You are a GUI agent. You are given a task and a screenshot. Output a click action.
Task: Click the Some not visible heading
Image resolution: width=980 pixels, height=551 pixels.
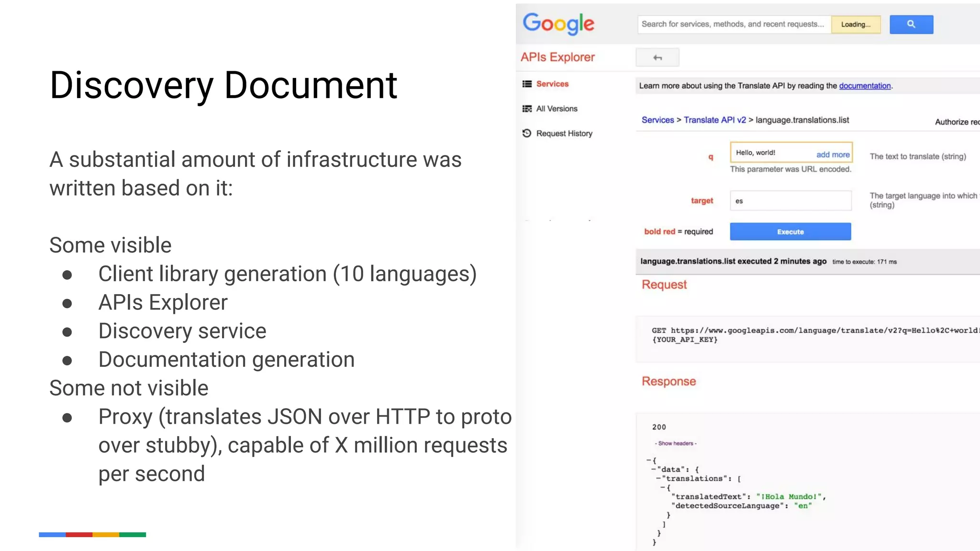(x=129, y=388)
